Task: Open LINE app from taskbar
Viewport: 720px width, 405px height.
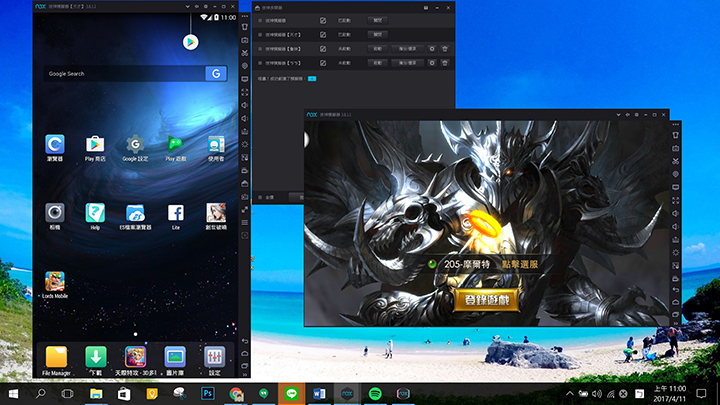Action: pos(291,394)
